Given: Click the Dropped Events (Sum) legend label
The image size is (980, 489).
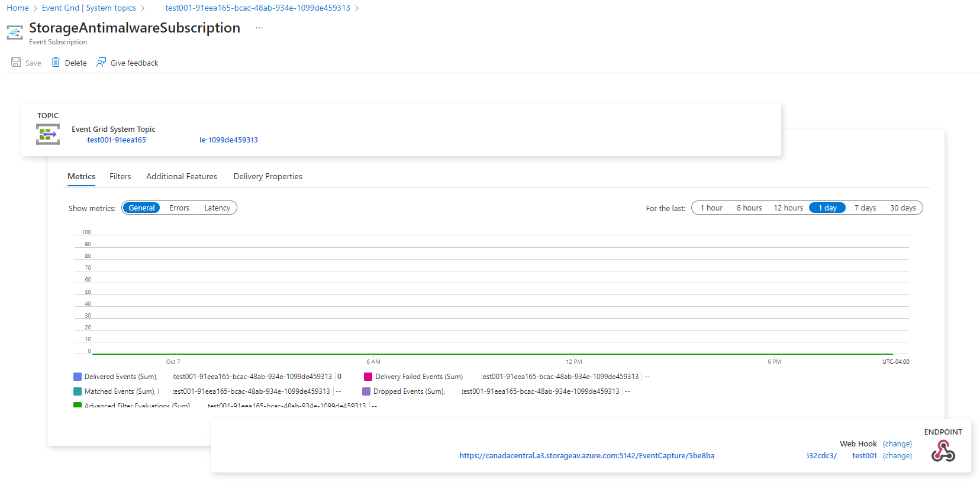Looking at the screenshot, I should click(x=409, y=391).
